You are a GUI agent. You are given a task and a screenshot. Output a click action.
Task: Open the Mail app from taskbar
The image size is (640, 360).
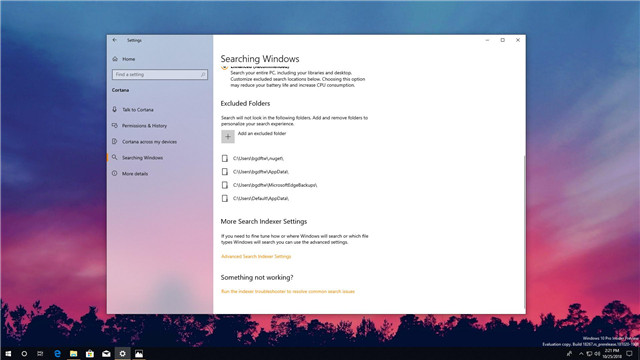pyautogui.click(x=106, y=353)
